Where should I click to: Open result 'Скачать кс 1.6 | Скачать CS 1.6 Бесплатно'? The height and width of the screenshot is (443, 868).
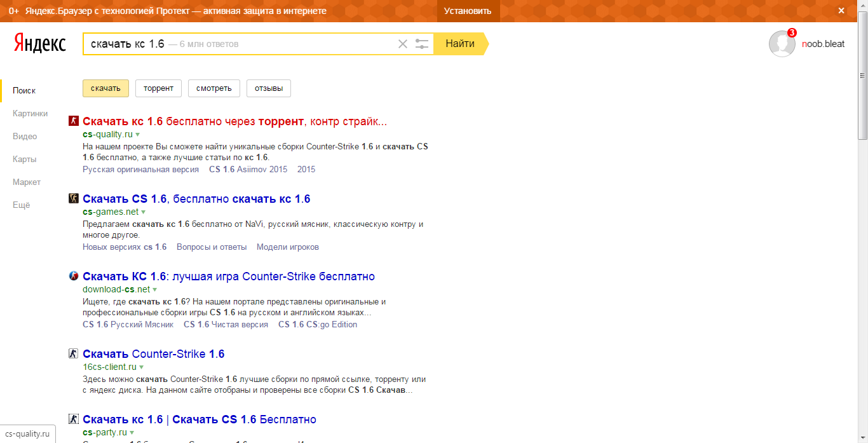pyautogui.click(x=200, y=419)
